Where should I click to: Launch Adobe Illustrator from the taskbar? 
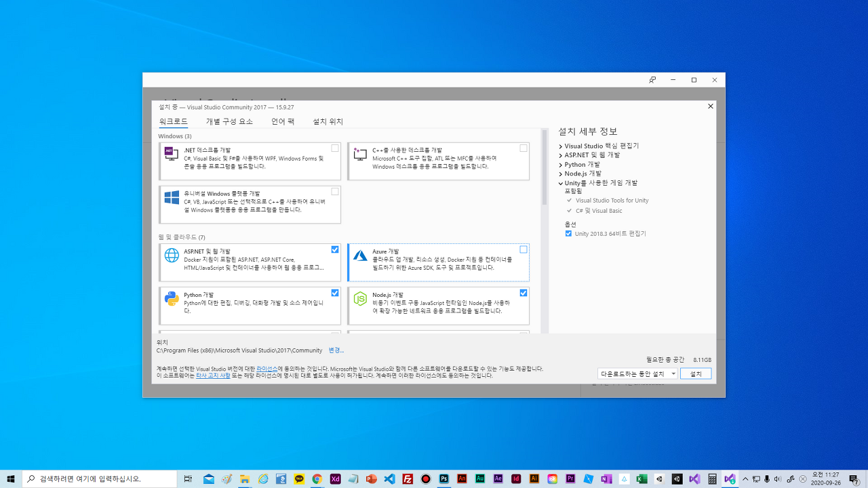(x=534, y=479)
